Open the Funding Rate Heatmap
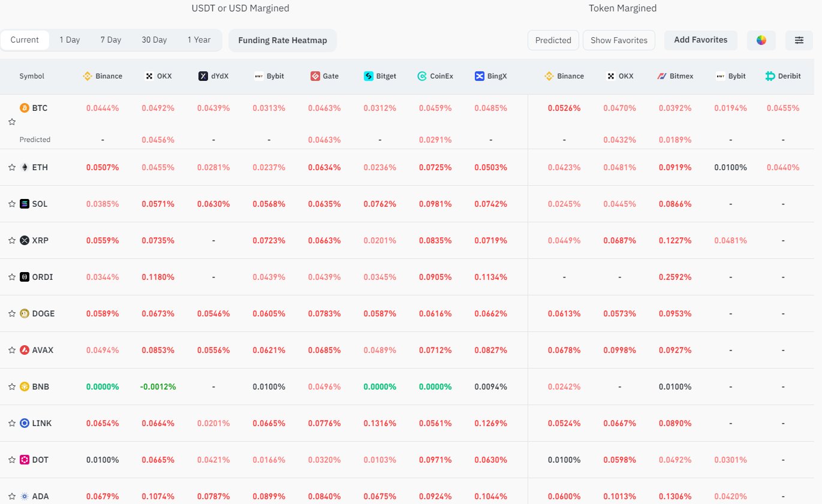This screenshot has height=504, width=822. (282, 40)
